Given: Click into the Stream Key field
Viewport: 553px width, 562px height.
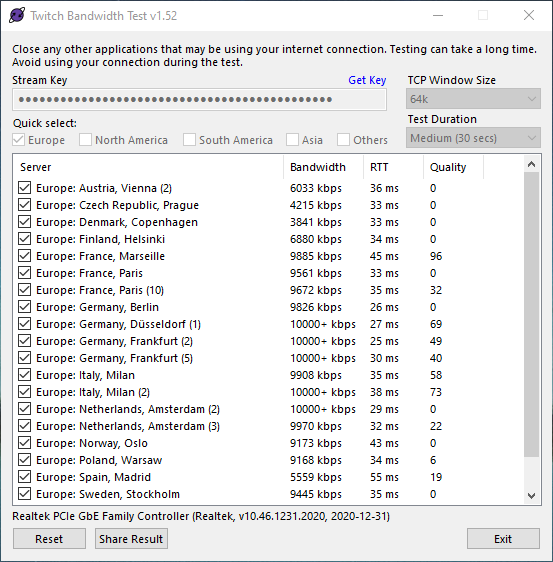Looking at the screenshot, I should pos(199,99).
